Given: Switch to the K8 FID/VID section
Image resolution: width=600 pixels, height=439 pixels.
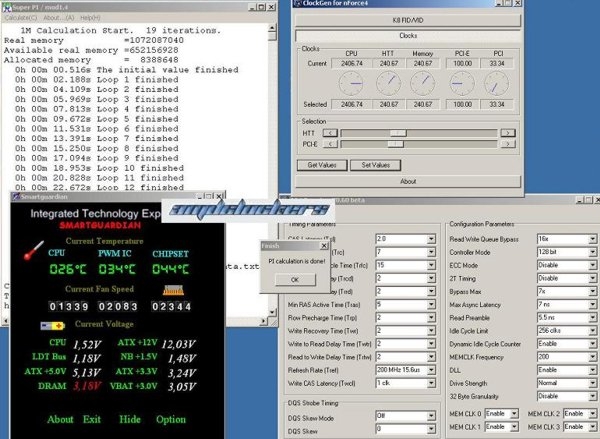Looking at the screenshot, I should (x=407, y=19).
